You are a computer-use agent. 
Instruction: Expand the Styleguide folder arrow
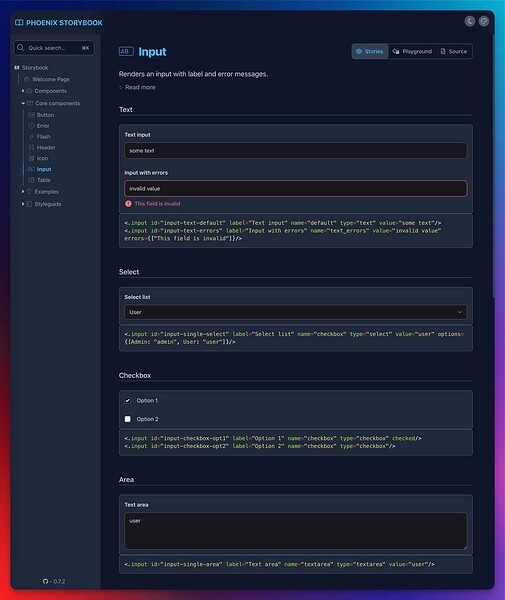(23, 204)
